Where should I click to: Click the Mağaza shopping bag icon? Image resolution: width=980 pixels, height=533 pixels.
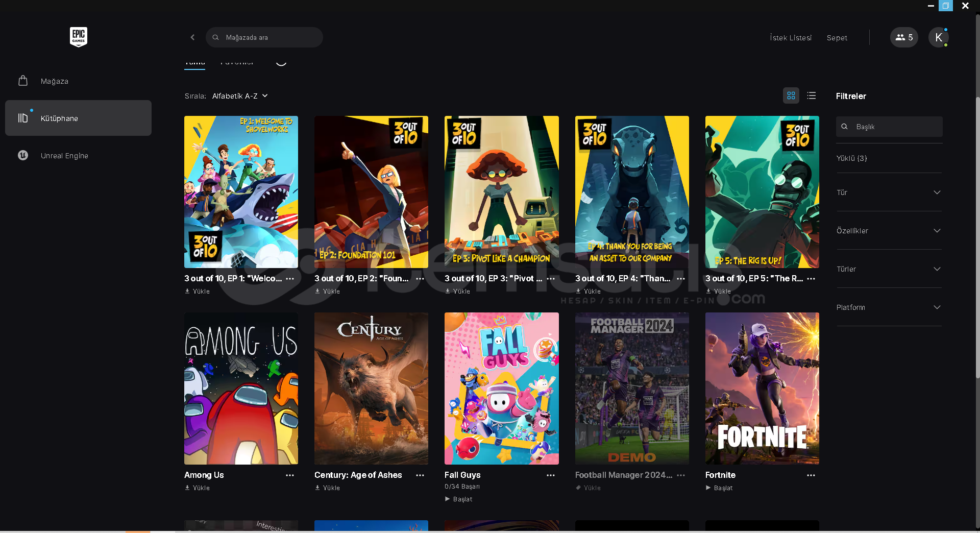pos(23,81)
